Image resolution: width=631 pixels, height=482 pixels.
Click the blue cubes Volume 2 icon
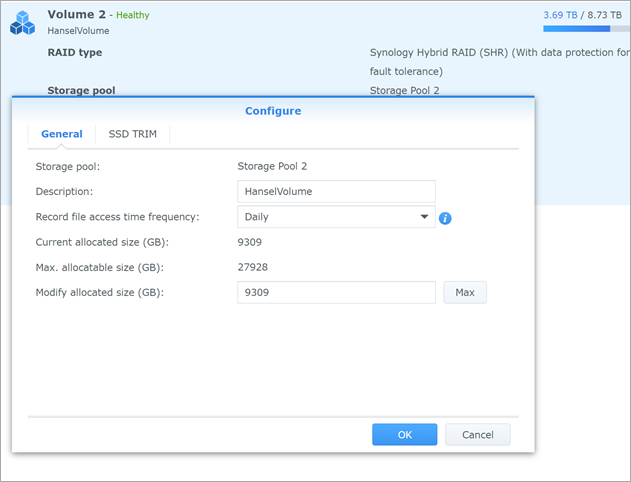(x=23, y=23)
